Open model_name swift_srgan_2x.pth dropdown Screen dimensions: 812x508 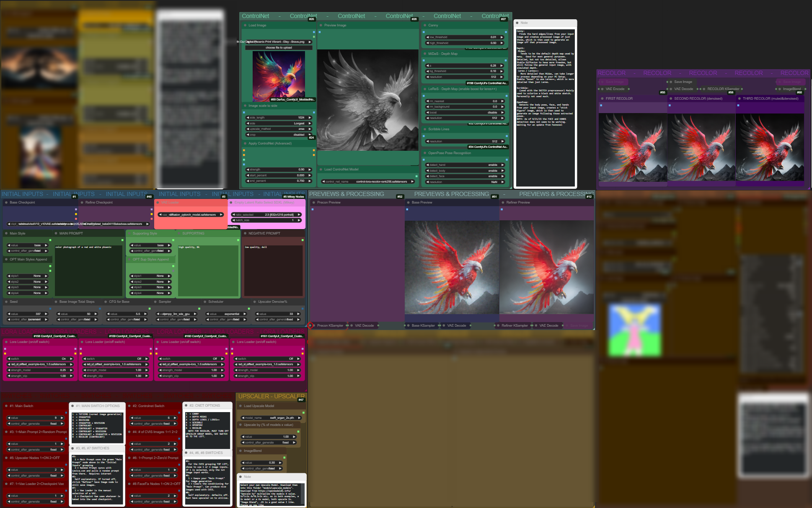(272, 418)
